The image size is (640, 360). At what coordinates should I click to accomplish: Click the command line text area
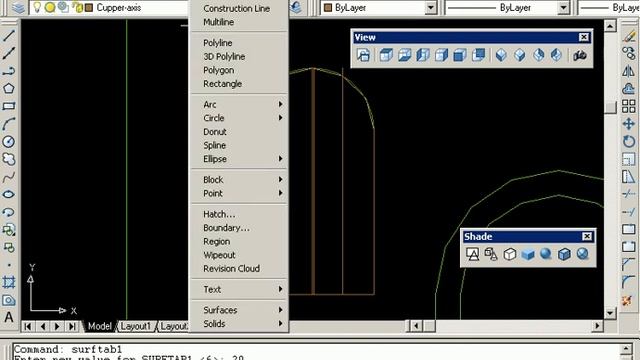tap(316, 352)
